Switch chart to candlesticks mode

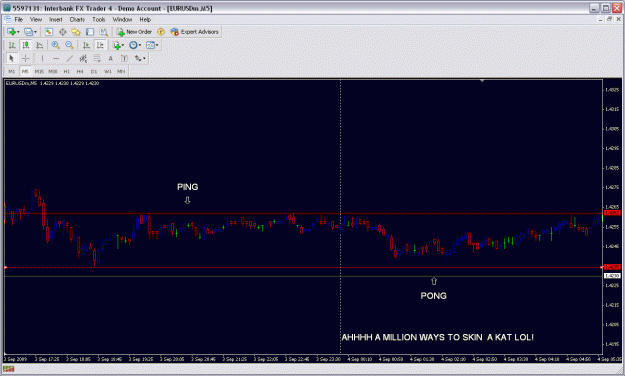(26, 45)
